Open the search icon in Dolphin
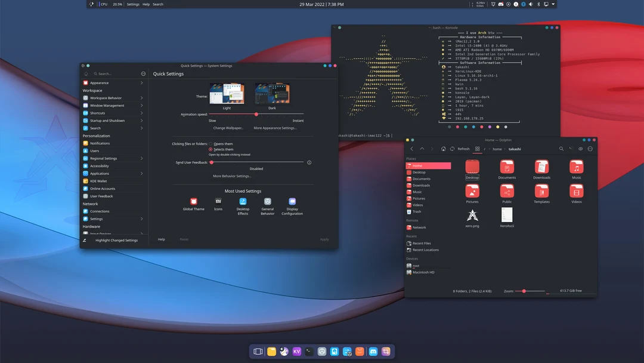644x363 pixels. pos(561,149)
